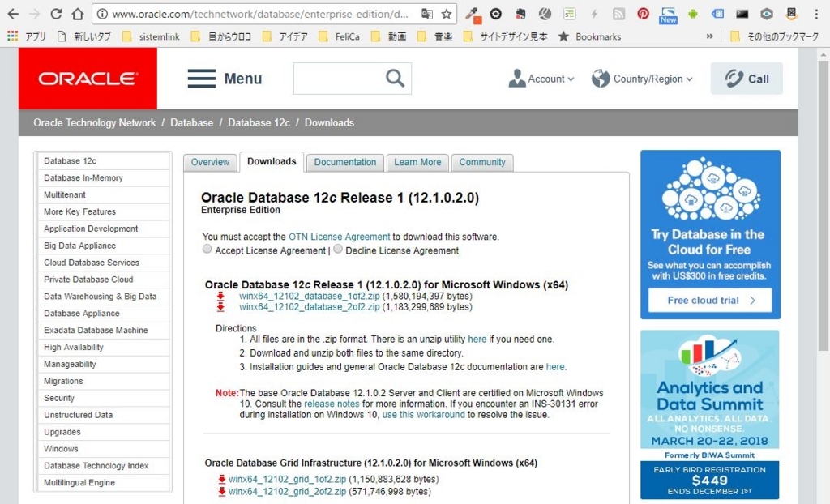Viewport: 830px width, 504px height.
Task: Switch to the Overview tab
Action: (x=210, y=163)
